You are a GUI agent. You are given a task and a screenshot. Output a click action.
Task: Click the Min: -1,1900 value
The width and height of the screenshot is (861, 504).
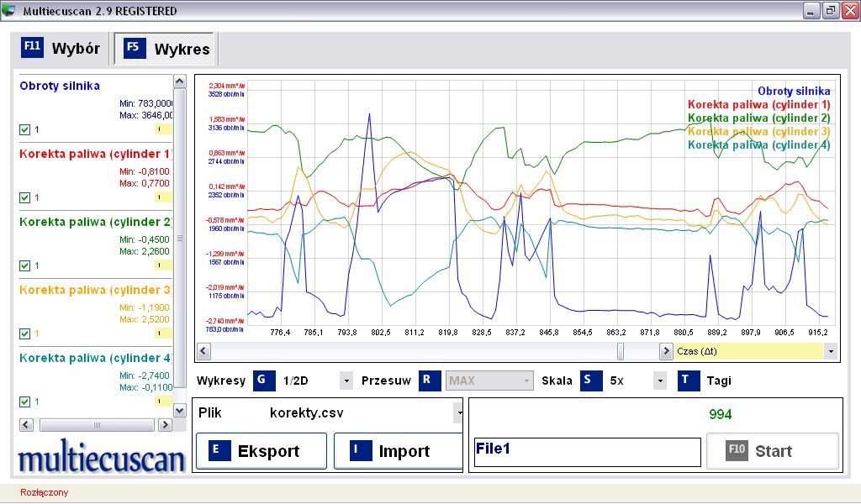(145, 307)
